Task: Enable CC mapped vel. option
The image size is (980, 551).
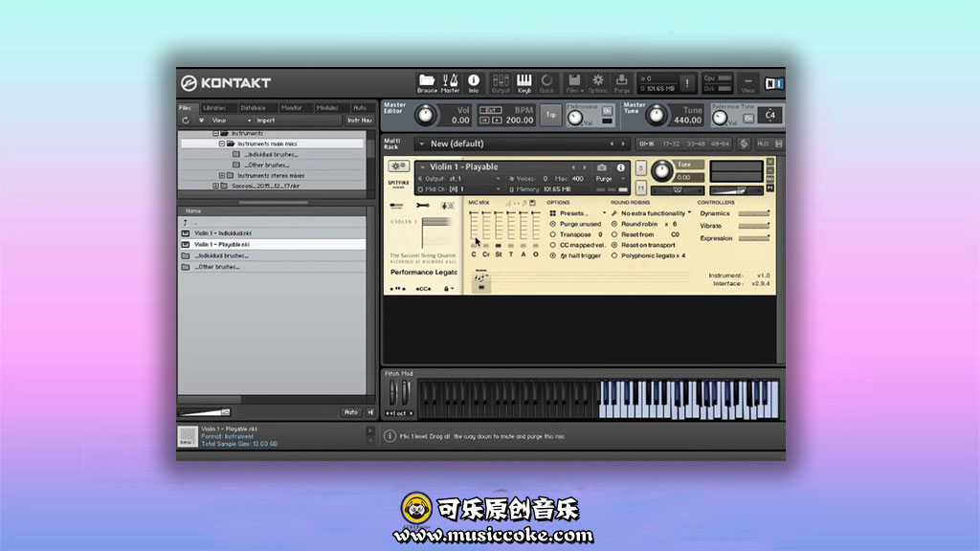Action: 552,246
